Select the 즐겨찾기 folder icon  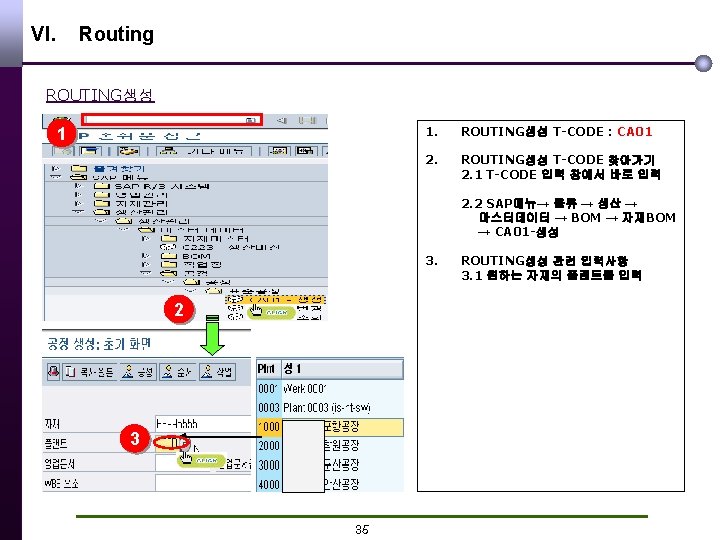[x=79, y=169]
